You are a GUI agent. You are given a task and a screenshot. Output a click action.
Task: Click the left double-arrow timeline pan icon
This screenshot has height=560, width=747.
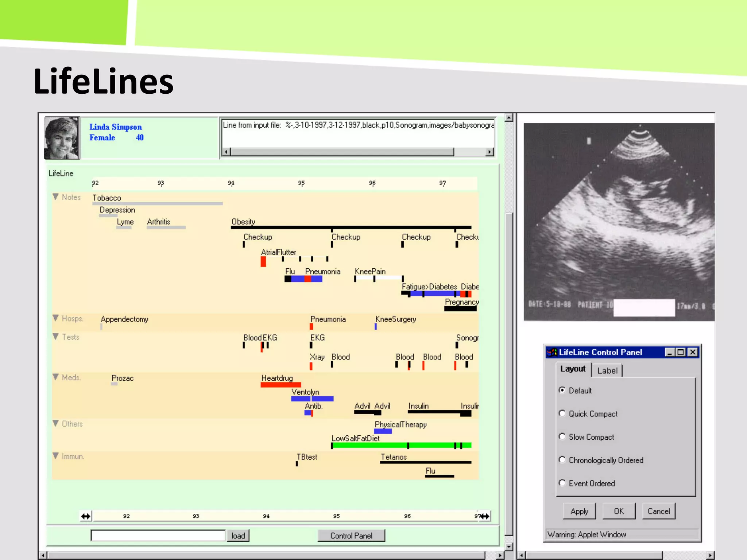pos(86,516)
